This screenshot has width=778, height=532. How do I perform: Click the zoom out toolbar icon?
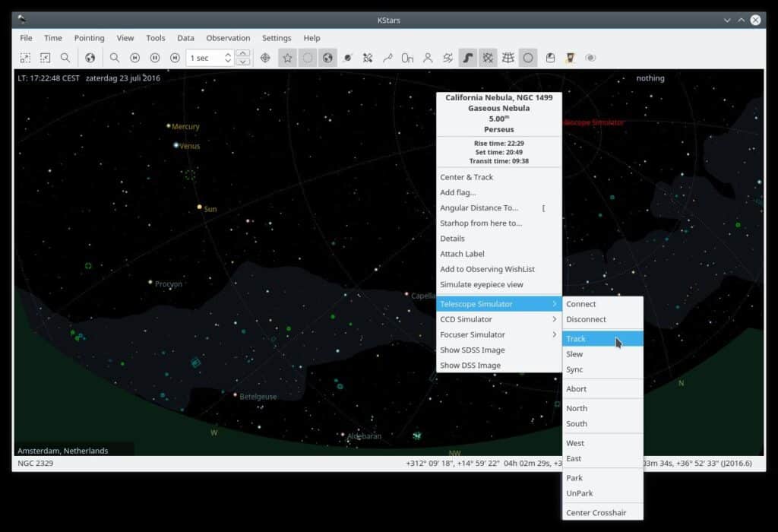pos(45,58)
